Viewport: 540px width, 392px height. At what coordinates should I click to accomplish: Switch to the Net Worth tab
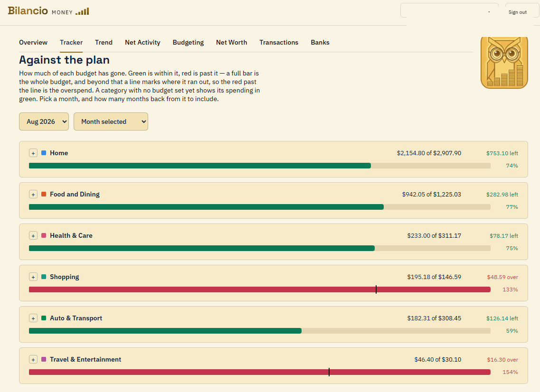click(x=231, y=42)
